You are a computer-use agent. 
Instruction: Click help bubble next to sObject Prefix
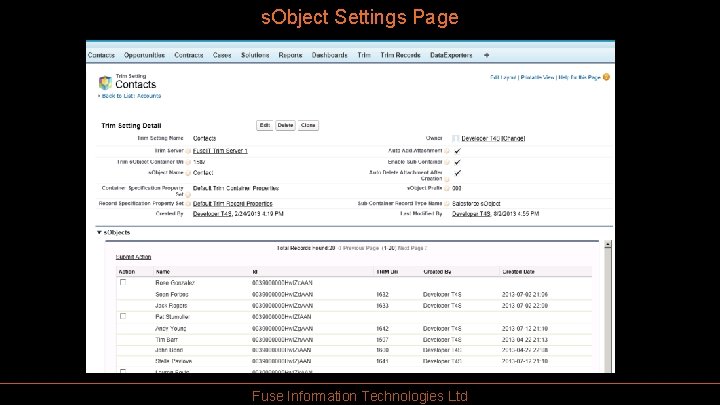[447, 188]
